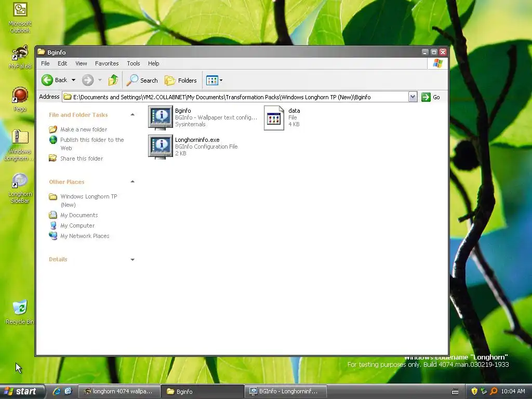Image resolution: width=532 pixels, height=399 pixels.
Task: Click the My Documents sidebar icon
Action: click(x=53, y=215)
